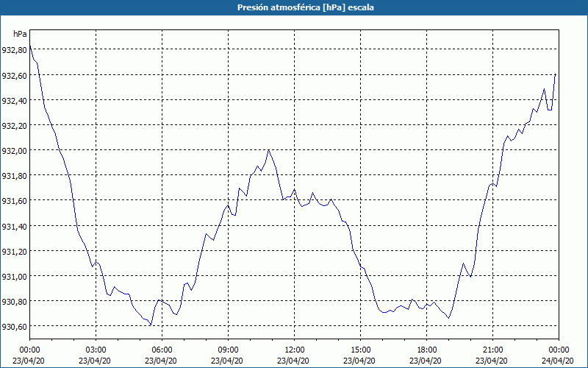
Task: Click the 15:00 time axis label
Action: pyautogui.click(x=360, y=350)
